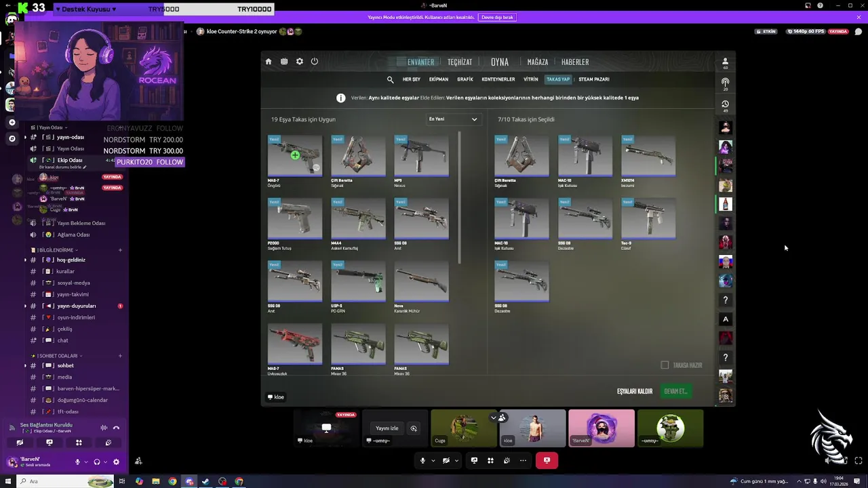This screenshot has width=868, height=488.
Task: Select USP-S PD-GRN skin thumbnail
Action: tap(358, 281)
